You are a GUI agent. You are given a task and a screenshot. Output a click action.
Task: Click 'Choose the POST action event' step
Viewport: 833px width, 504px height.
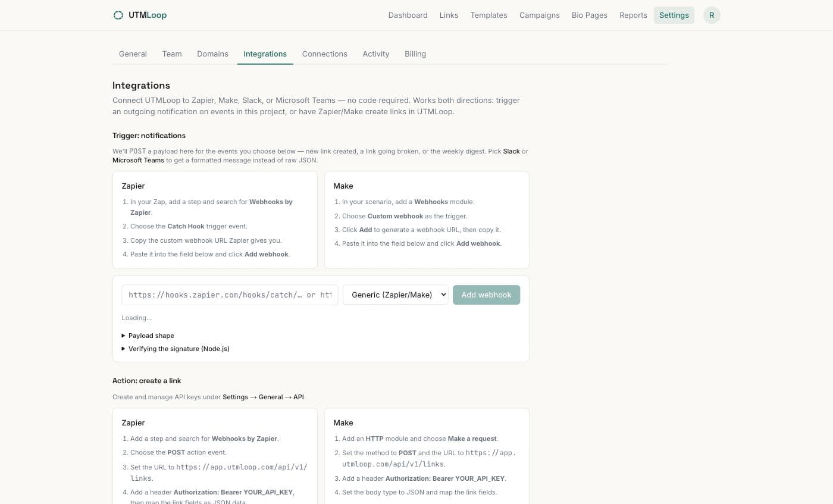coord(178,452)
